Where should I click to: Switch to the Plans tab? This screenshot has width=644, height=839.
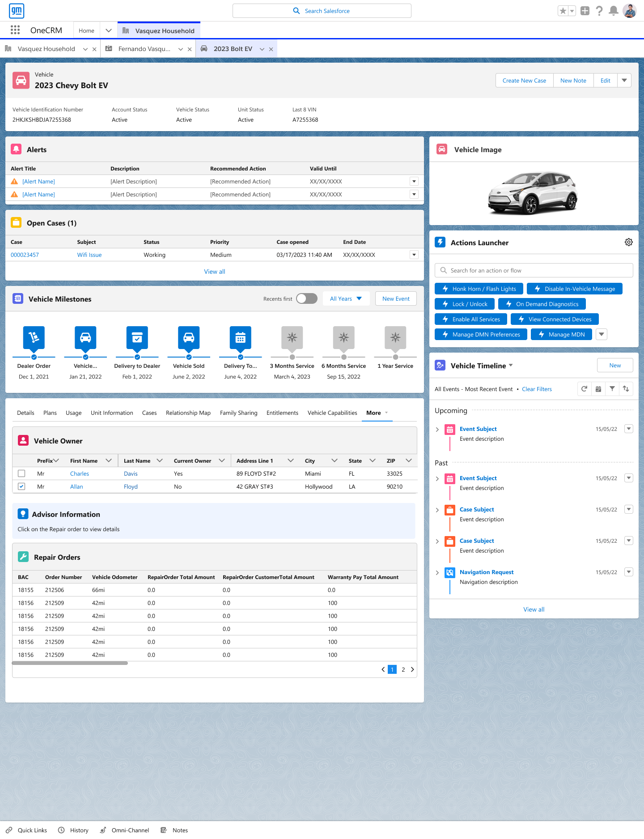point(50,413)
